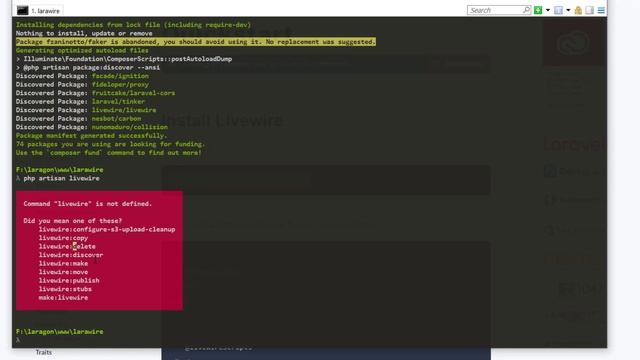This screenshot has height=360, width=640.
Task: Click the "livewire:configure-s3-upload-cleanup" suggestion
Action: tap(107, 229)
